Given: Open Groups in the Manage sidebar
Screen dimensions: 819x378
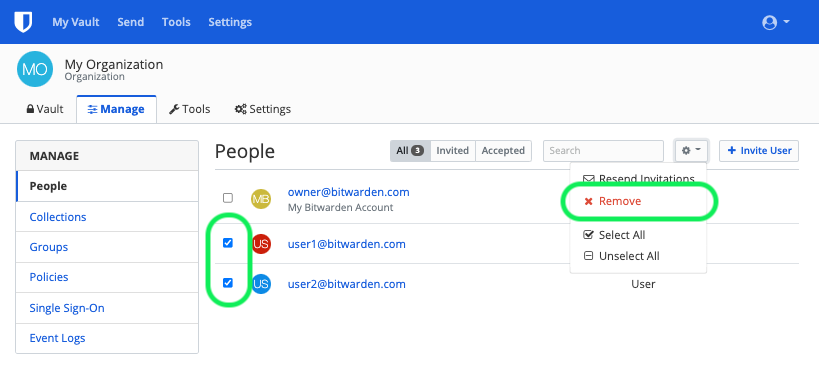Looking at the screenshot, I should 107,247.
